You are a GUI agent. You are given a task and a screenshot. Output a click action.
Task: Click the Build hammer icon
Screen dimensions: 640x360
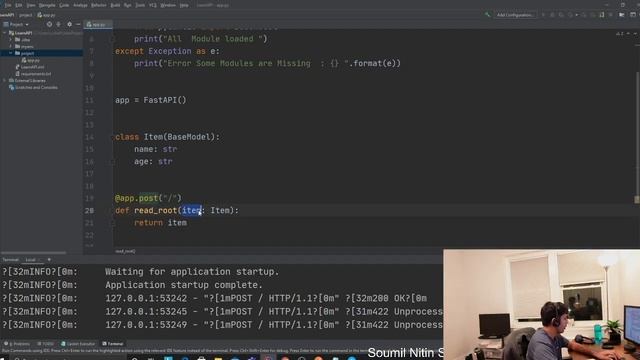tap(487, 15)
